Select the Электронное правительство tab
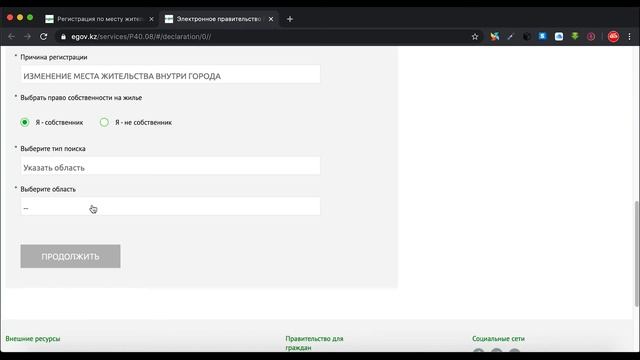Image resolution: width=640 pixels, height=360 pixels. 219,19
